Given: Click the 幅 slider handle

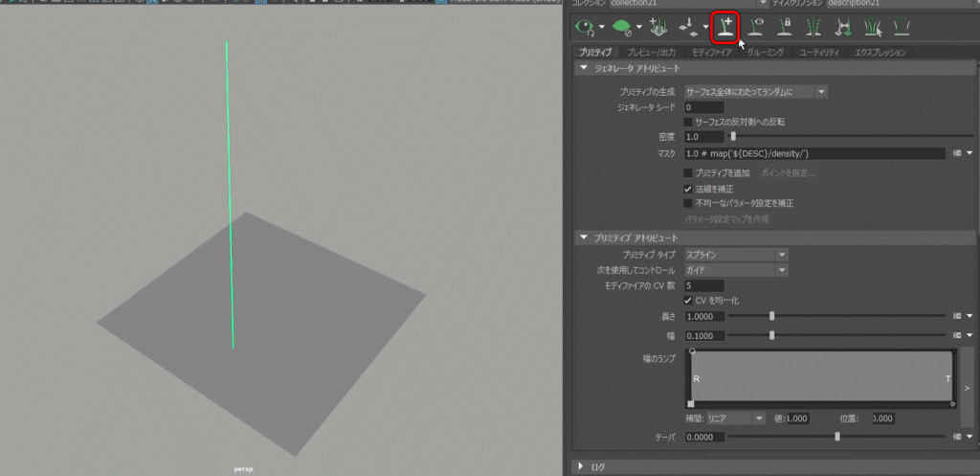Looking at the screenshot, I should pyautogui.click(x=772, y=335).
